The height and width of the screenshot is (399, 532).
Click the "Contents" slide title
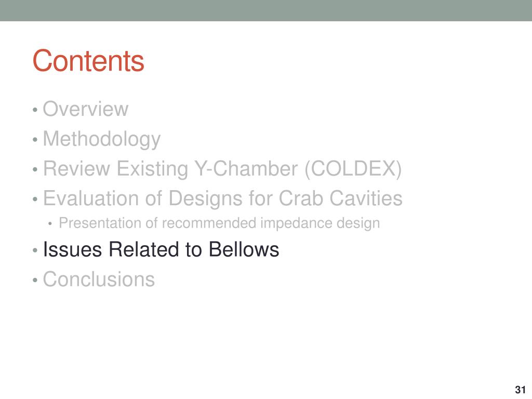tap(88, 61)
